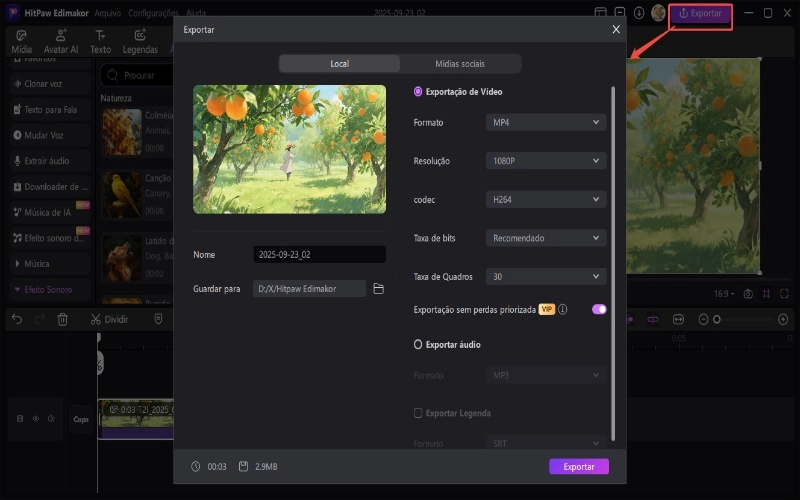Click the Nome input field

tap(318, 255)
